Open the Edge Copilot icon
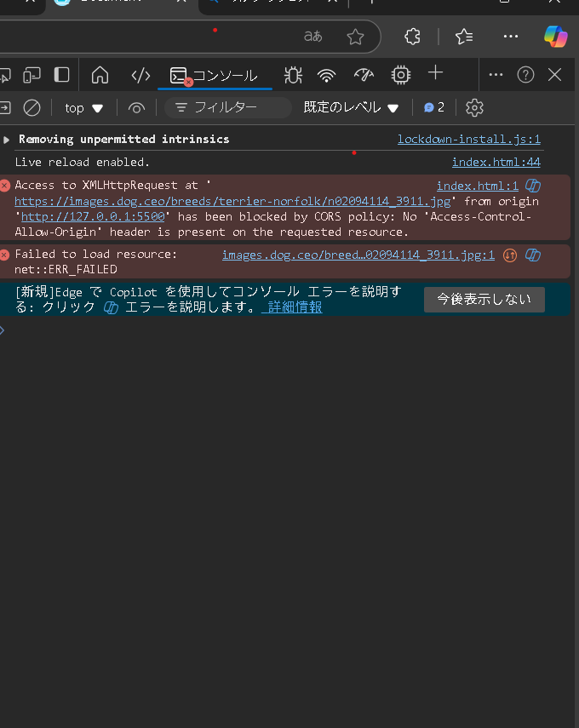The image size is (579, 728). point(556,37)
